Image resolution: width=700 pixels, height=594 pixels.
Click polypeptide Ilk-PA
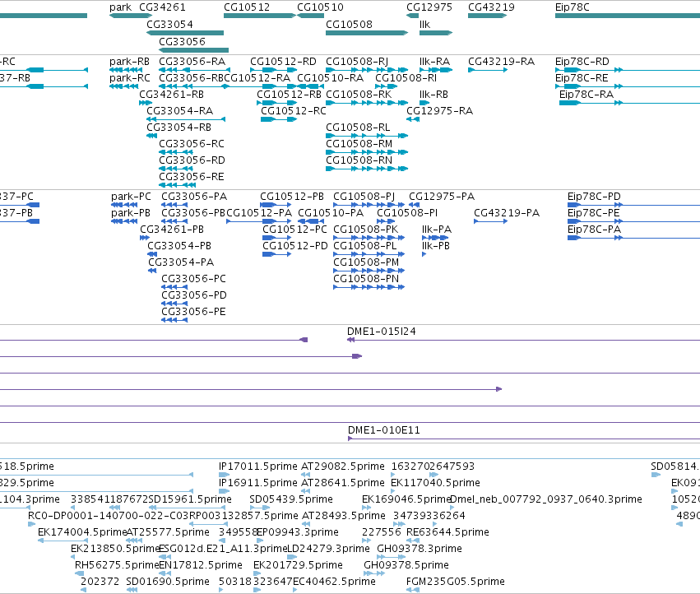click(437, 230)
